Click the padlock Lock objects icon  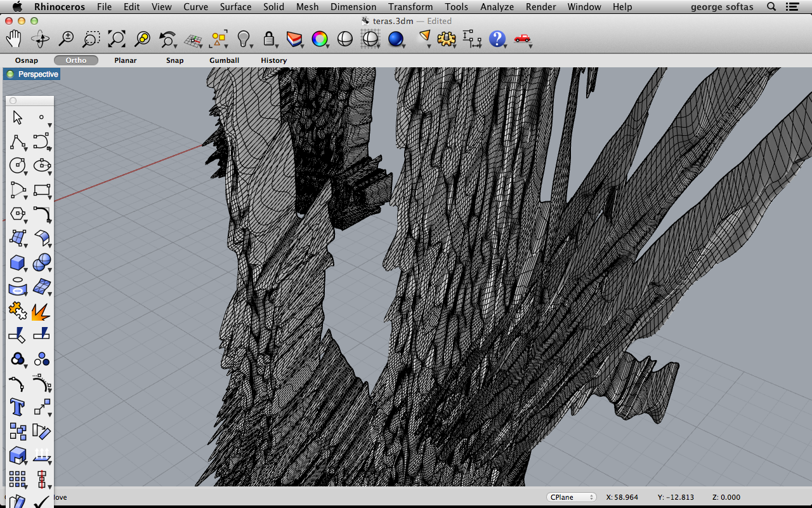pyautogui.click(x=269, y=39)
